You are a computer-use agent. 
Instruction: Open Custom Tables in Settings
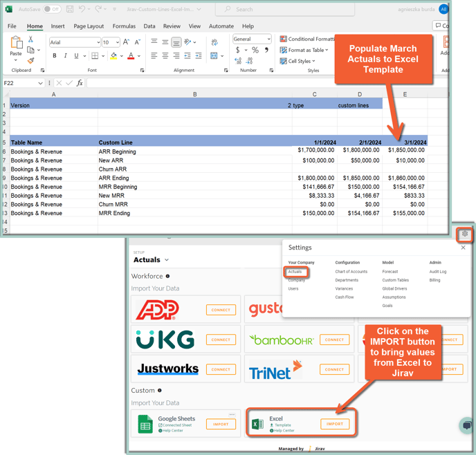point(396,280)
